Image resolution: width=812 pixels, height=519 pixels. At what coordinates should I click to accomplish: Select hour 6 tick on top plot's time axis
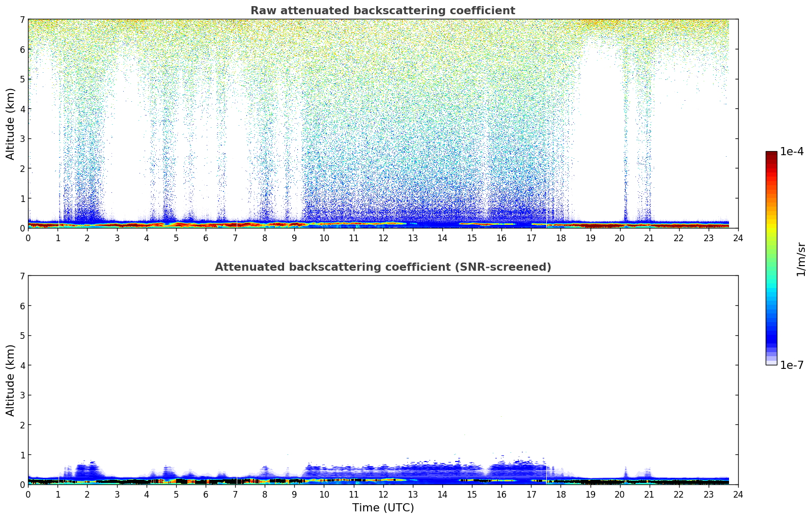(x=206, y=238)
